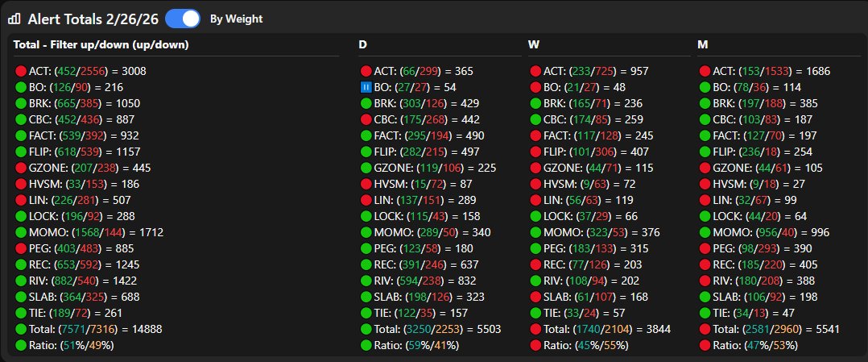This screenshot has width=868, height=362.
Task: Click the green dot beside D column RIV
Action: pos(366,281)
